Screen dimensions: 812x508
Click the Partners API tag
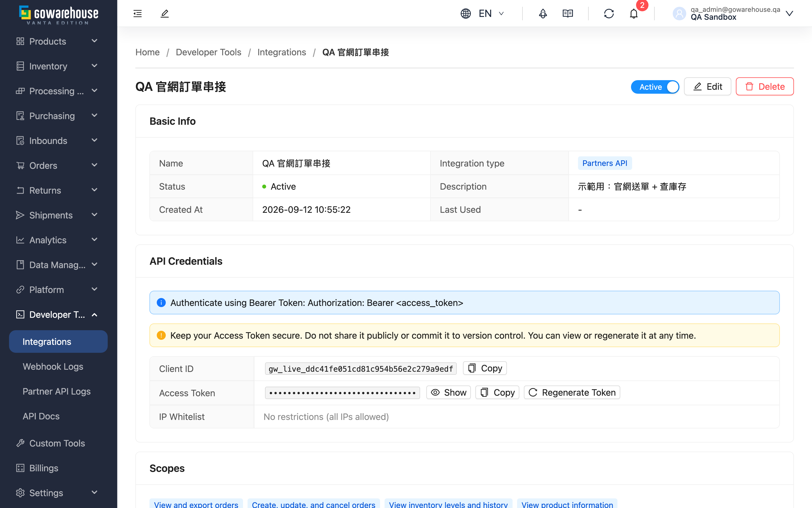pyautogui.click(x=605, y=163)
